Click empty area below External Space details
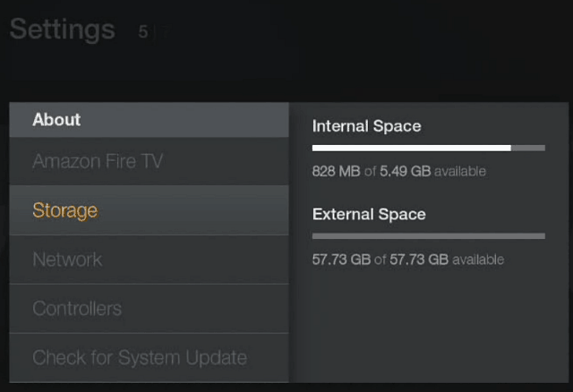 (429, 325)
